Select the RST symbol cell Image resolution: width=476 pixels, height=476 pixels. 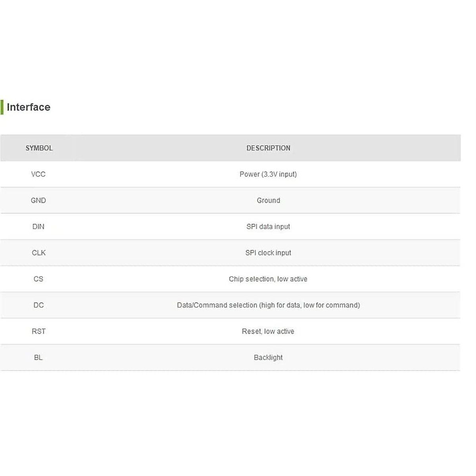pyautogui.click(x=38, y=331)
